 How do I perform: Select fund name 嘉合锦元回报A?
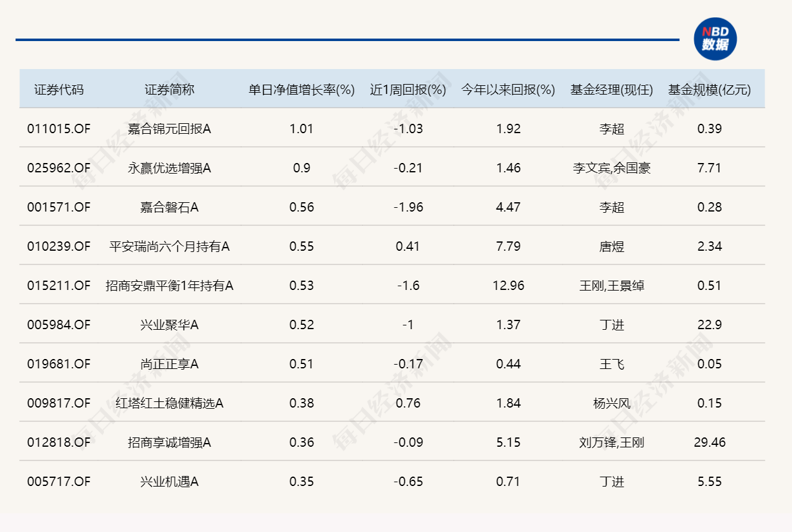[169, 129]
